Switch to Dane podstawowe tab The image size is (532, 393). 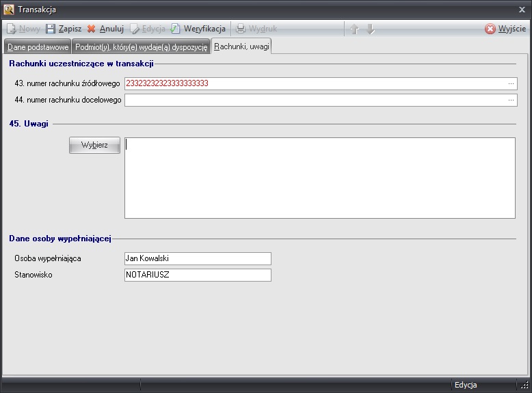coord(38,46)
